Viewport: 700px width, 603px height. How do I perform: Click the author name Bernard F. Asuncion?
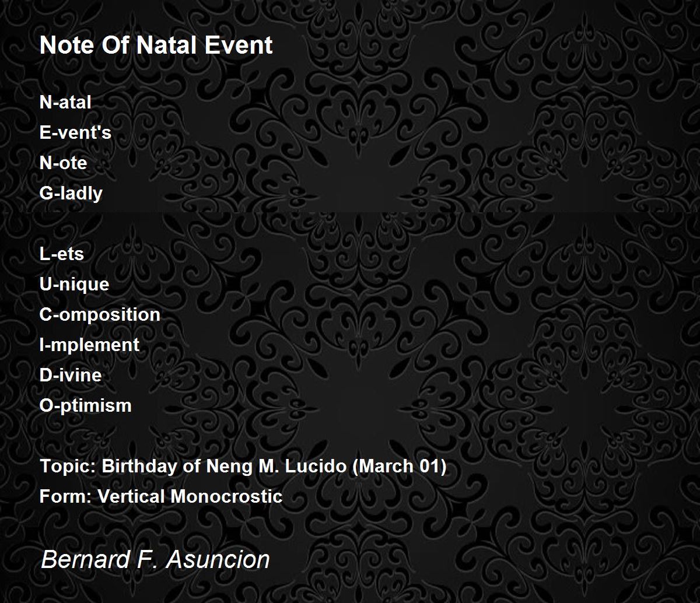pos(156,559)
